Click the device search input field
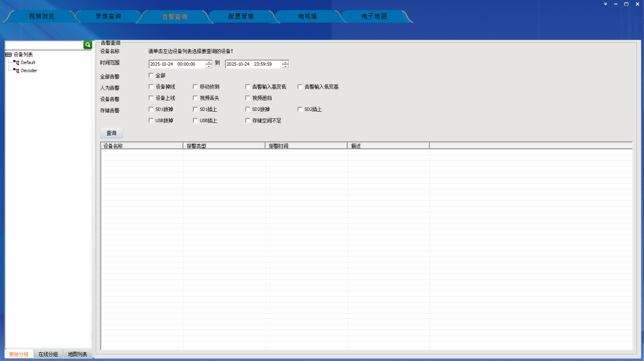The width and height of the screenshot is (644, 361). point(43,45)
